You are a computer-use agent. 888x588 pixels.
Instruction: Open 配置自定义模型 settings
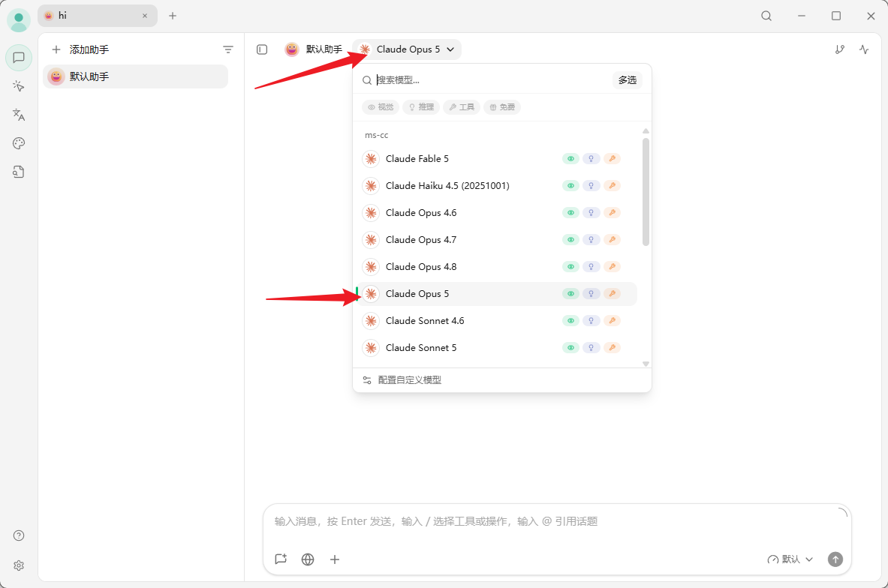pos(402,380)
